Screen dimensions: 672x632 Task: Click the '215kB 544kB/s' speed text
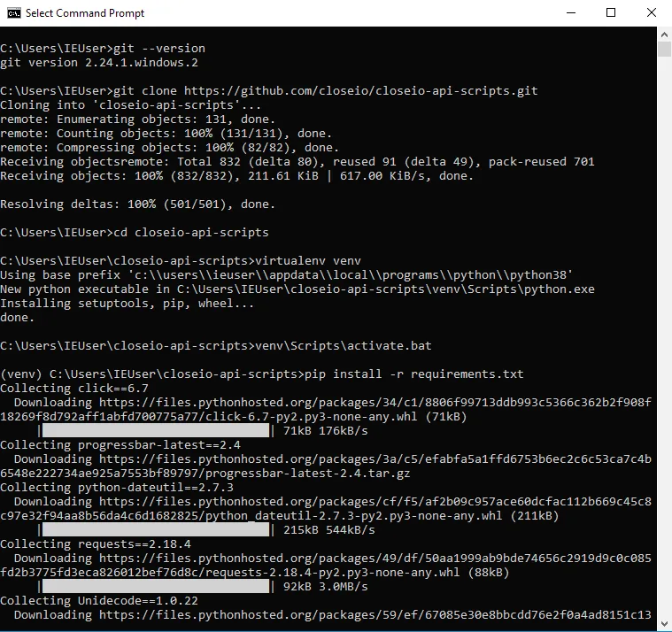tap(329, 529)
